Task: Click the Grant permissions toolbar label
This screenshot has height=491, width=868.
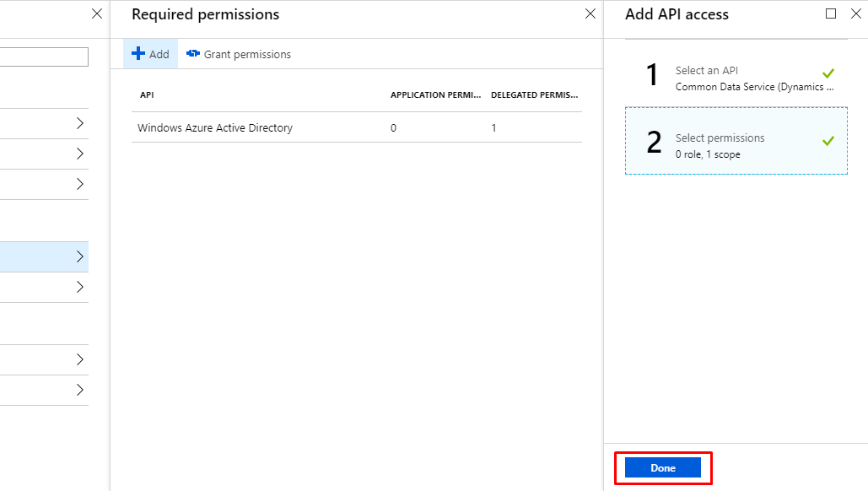Action: click(247, 54)
